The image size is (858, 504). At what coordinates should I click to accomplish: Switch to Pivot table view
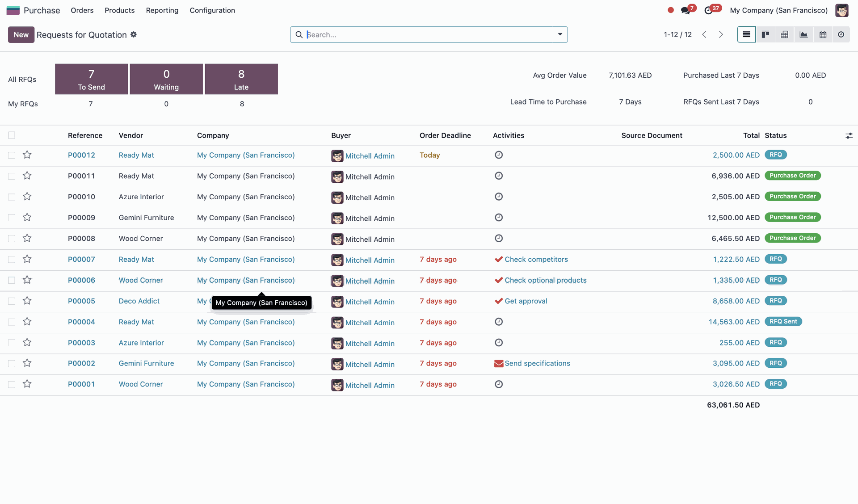pyautogui.click(x=784, y=34)
